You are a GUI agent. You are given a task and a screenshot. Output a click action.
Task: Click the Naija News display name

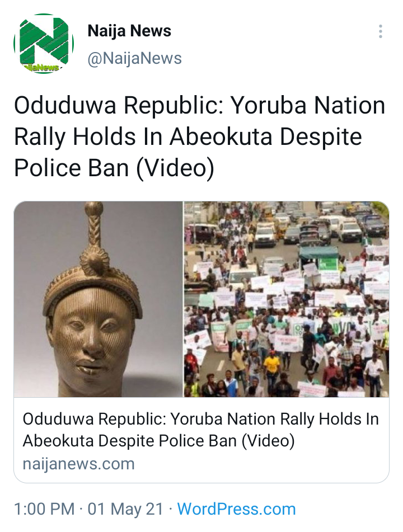(x=129, y=31)
